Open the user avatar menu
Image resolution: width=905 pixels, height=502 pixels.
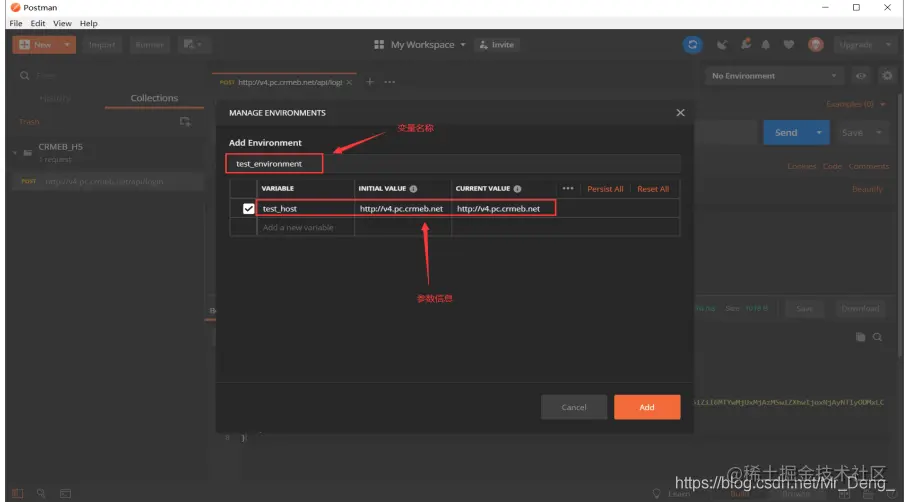(x=816, y=44)
